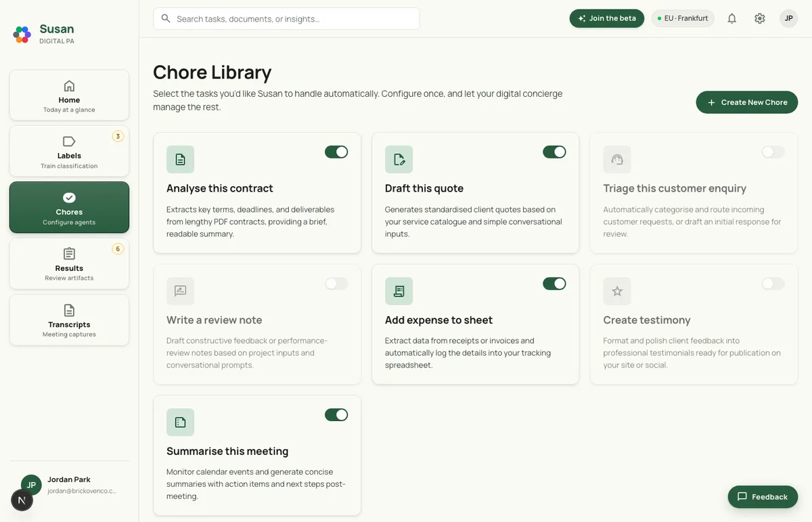The height and width of the screenshot is (522, 812).
Task: Click the Analyse this contract document icon
Action: [180, 160]
